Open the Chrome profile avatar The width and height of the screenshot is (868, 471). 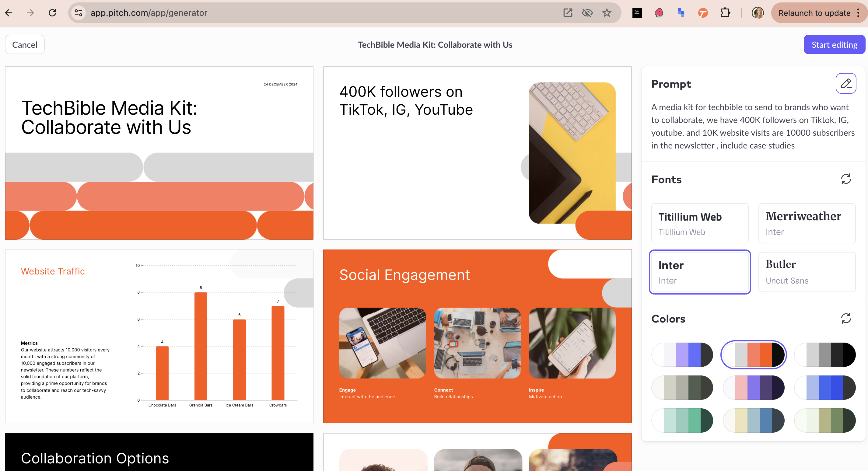[758, 13]
